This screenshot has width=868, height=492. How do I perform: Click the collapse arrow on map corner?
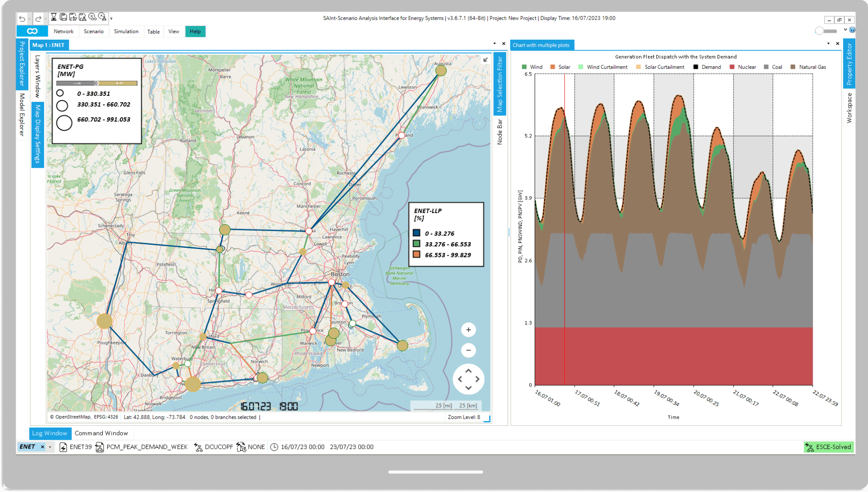click(x=485, y=60)
